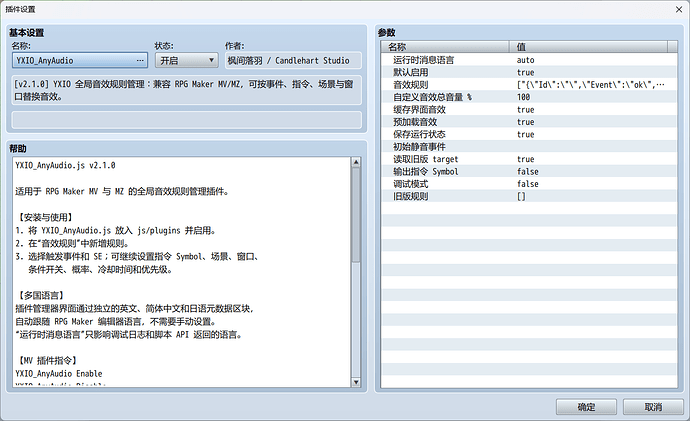Select the 缓存界面音效 parameter row
Screen dimensions: 690x421
529,110
